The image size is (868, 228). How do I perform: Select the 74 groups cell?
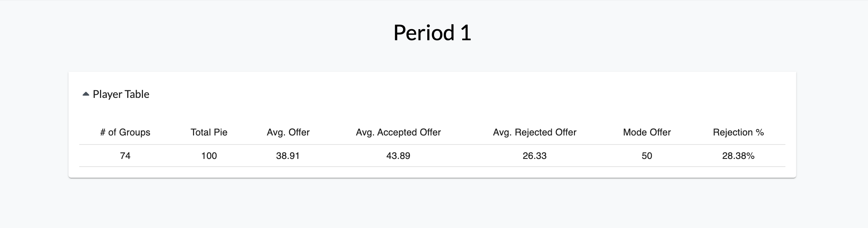(125, 156)
